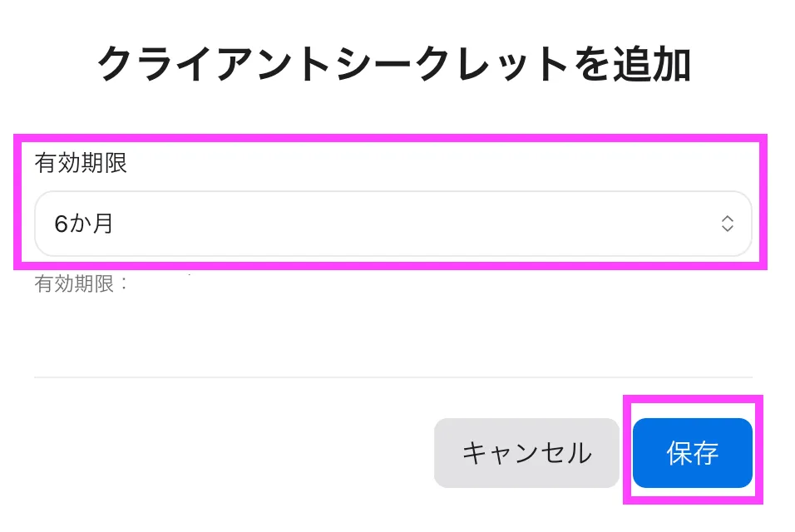Click the select box showing 6か月
Viewport: 795px width, 532px height.
tap(393, 224)
